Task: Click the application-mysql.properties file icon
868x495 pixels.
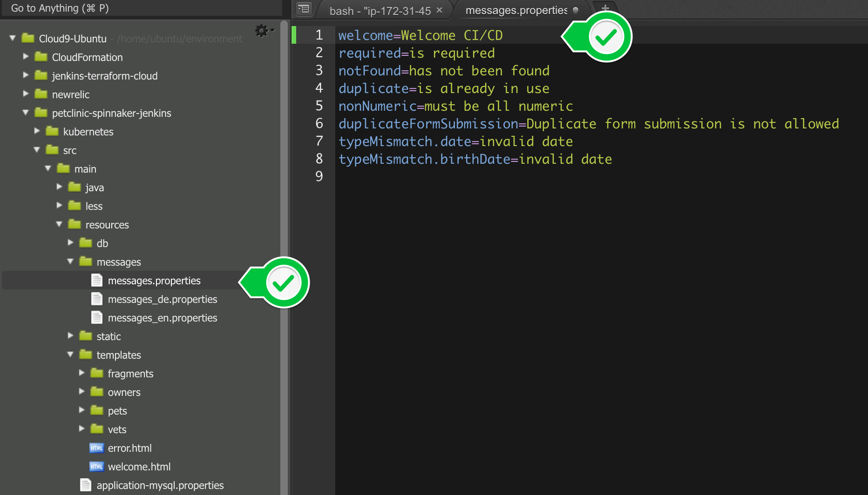Action: tap(85, 485)
